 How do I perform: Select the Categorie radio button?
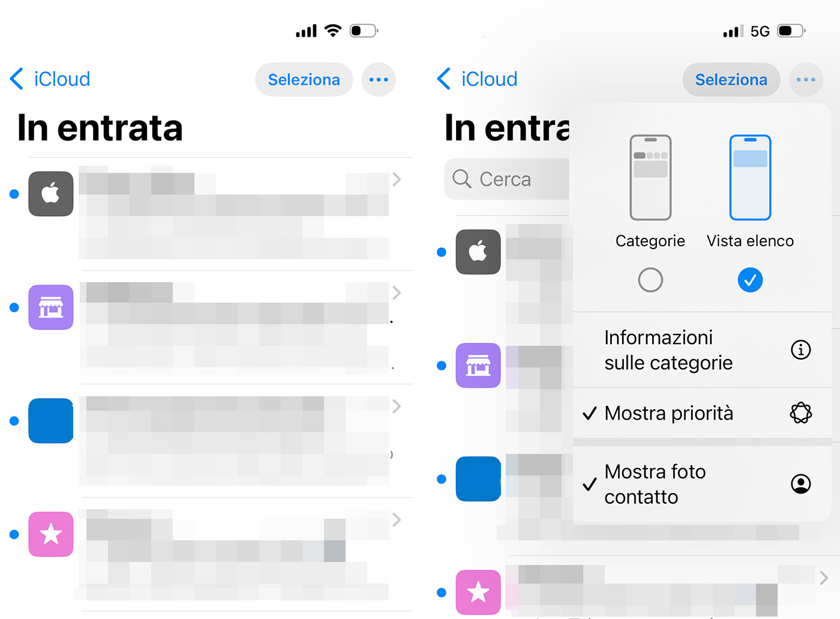tap(650, 280)
